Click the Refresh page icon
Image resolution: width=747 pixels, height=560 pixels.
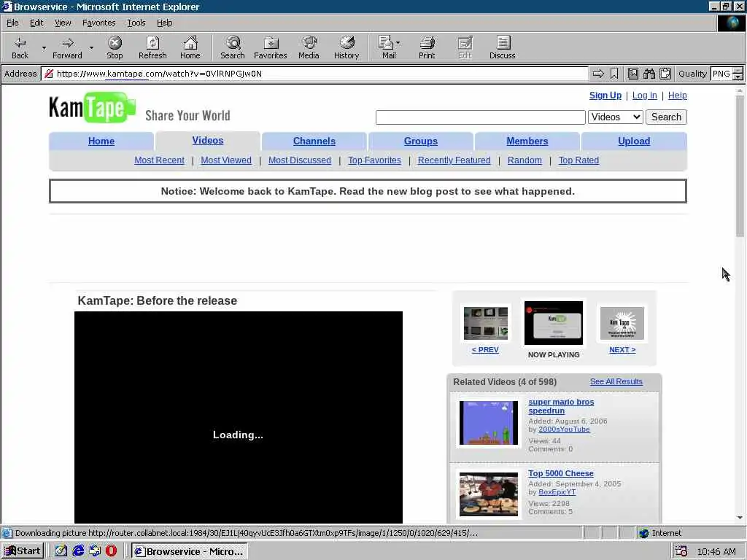[152, 47]
